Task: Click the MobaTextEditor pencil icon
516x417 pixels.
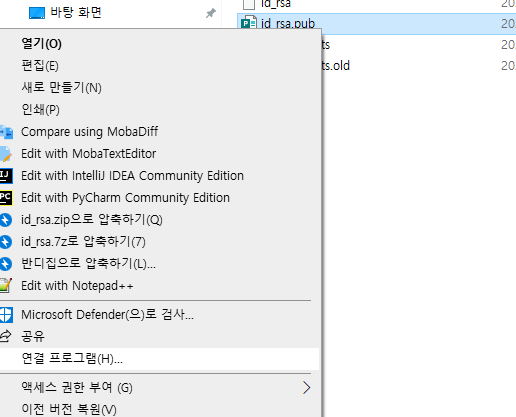Action: [5, 154]
